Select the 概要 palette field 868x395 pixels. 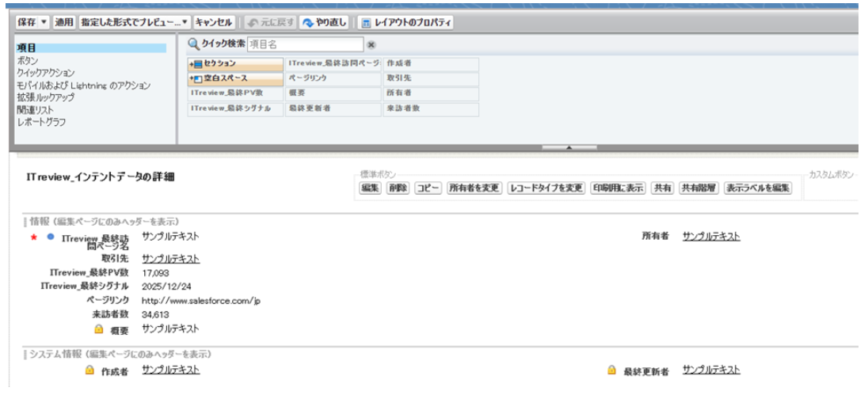[x=333, y=93]
